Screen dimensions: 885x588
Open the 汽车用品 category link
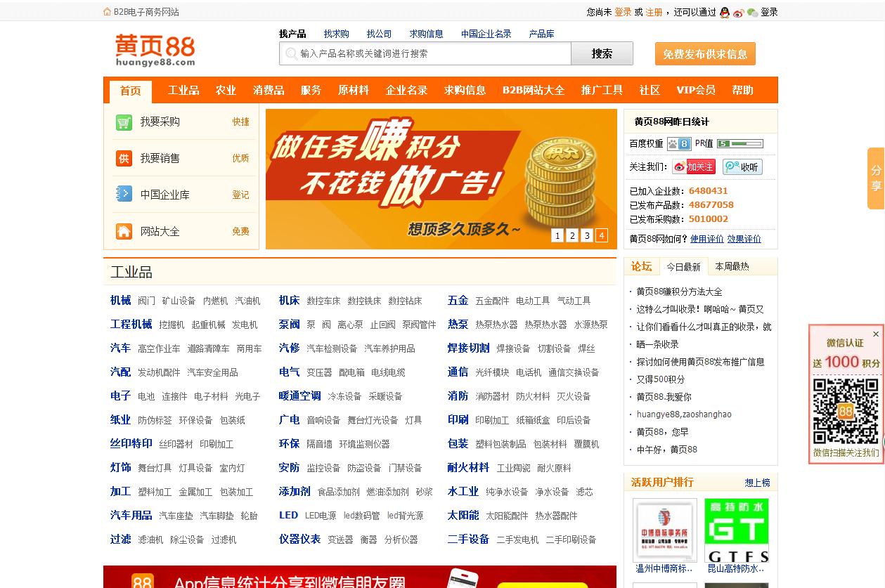coord(131,515)
